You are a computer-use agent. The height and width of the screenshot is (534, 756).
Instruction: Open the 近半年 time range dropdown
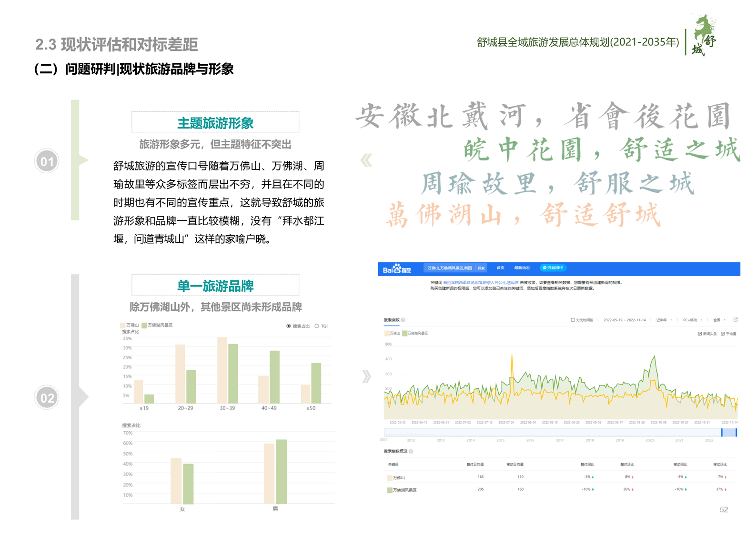[664, 320]
